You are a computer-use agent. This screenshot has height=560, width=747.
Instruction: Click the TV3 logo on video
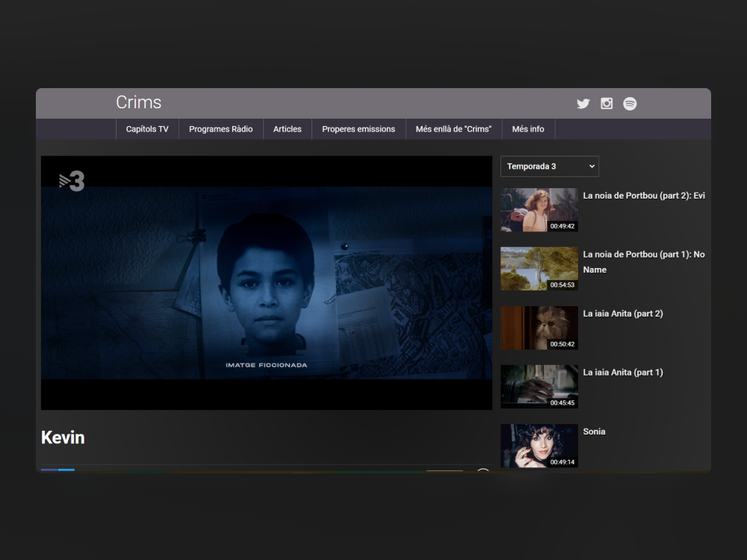(x=72, y=181)
